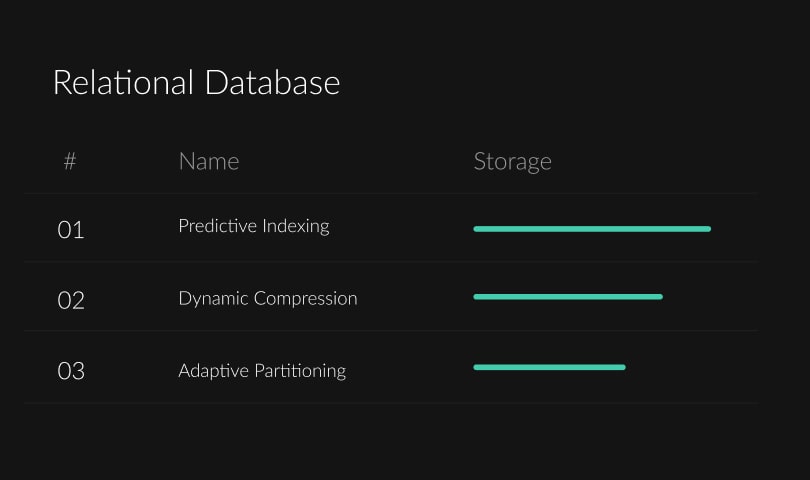This screenshot has width=810, height=480.
Task: Select row number 01
Action: coord(71,230)
